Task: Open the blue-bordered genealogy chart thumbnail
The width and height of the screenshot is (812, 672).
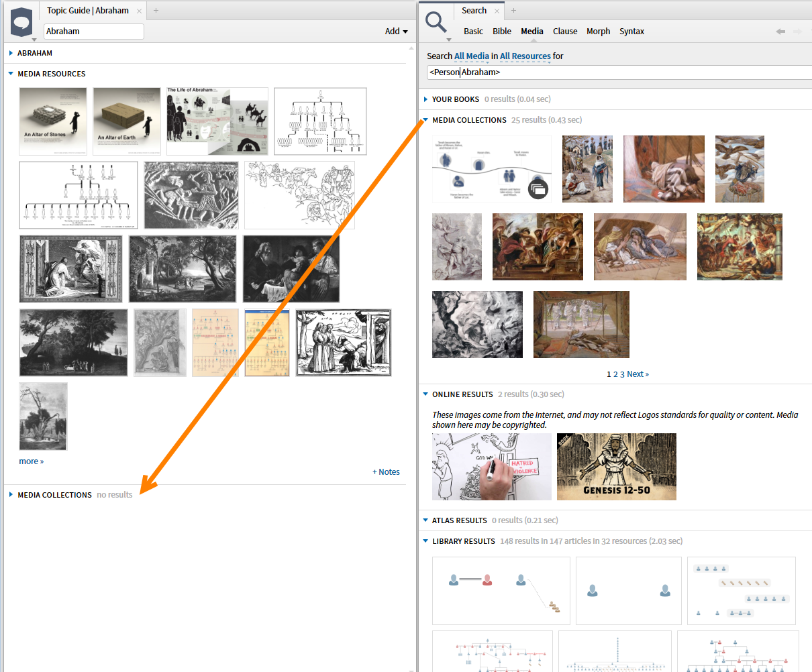Action: (267, 343)
